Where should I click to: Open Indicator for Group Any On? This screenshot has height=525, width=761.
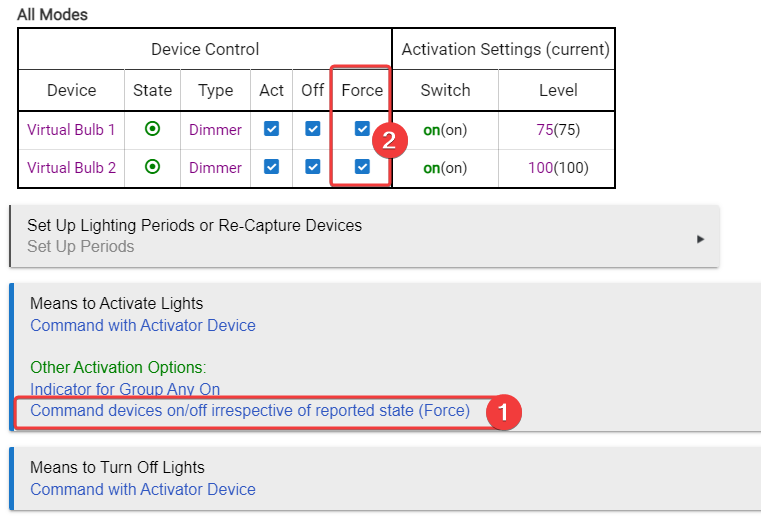125,389
